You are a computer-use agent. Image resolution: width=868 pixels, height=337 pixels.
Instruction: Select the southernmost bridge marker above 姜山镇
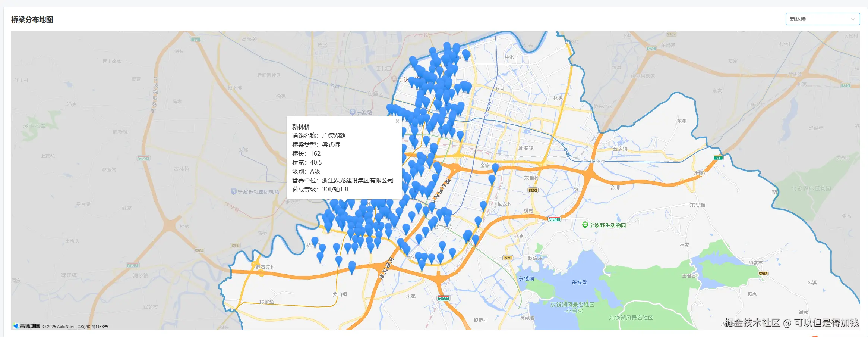[352, 267]
